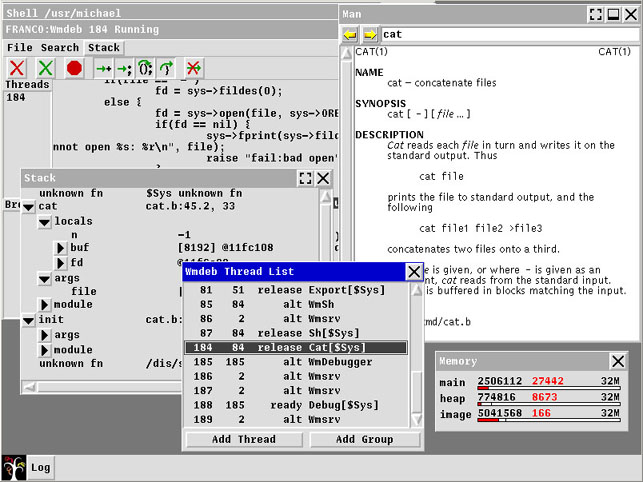Close the Memory window
The width and height of the screenshot is (643, 482).
(x=618, y=361)
